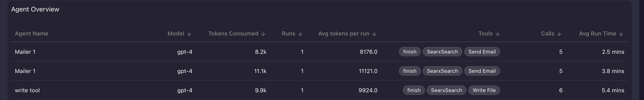Click the second row's Send Email tag
644x100 pixels.
click(482, 71)
